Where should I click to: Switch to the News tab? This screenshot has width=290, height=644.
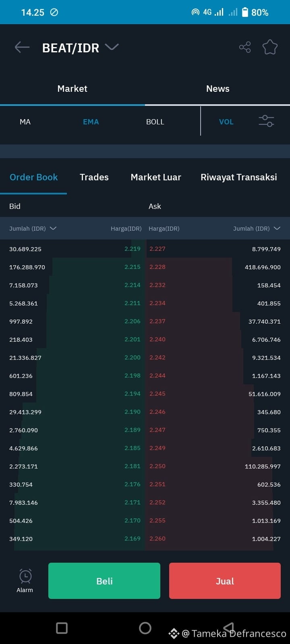tap(217, 89)
